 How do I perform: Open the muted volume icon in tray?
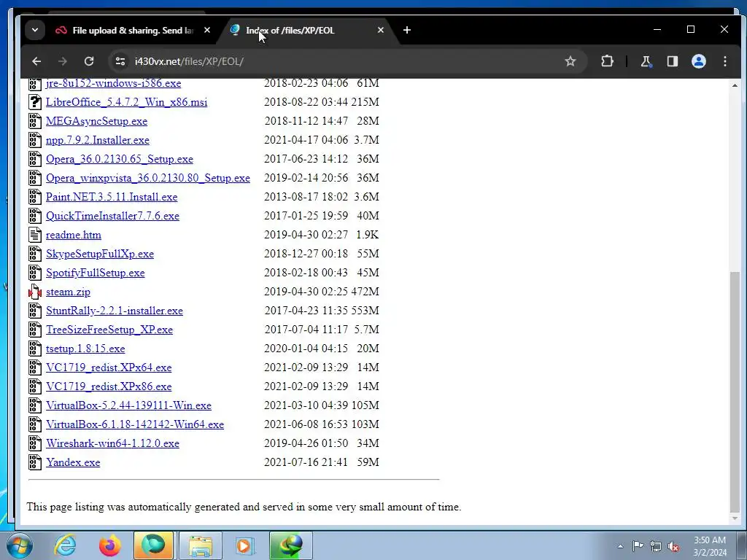673,546
